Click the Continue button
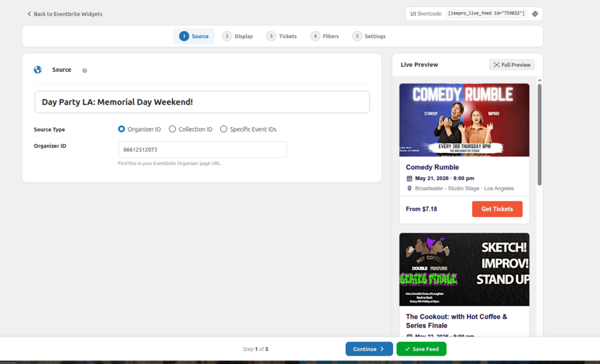 pyautogui.click(x=369, y=349)
